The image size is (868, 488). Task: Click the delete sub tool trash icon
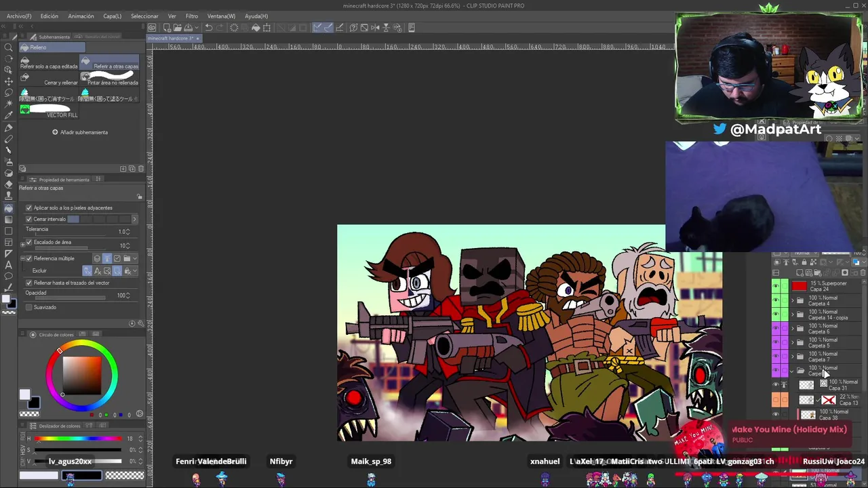(141, 168)
